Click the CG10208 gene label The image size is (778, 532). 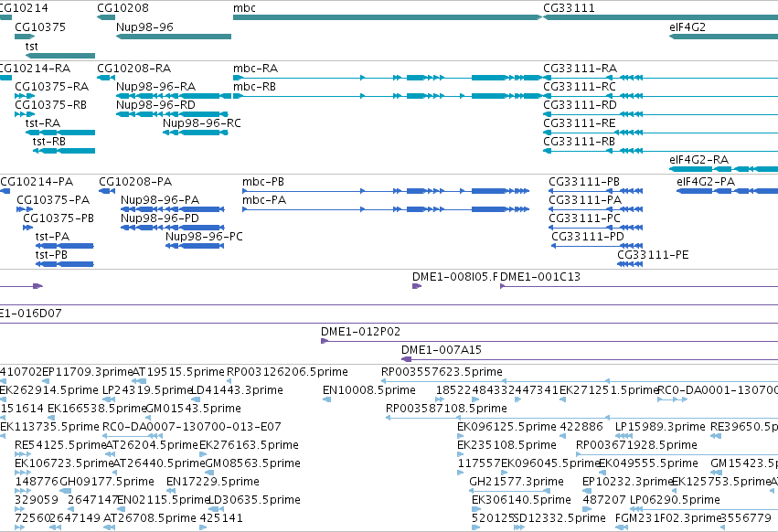coord(123,8)
